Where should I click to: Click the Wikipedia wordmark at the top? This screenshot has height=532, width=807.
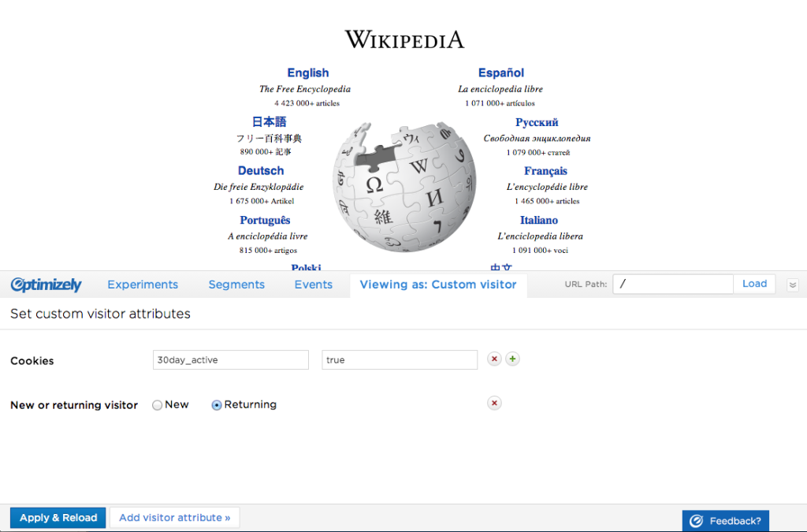click(403, 39)
